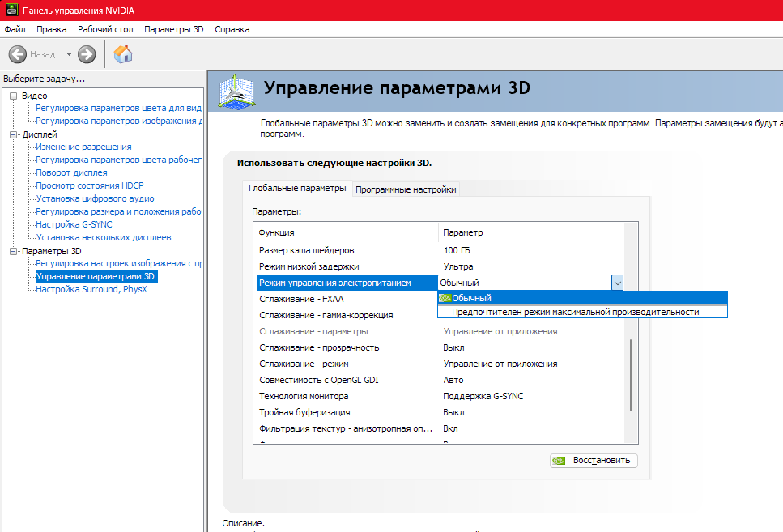Click the Восстановить button
The height and width of the screenshot is (532, 783).
click(594, 460)
